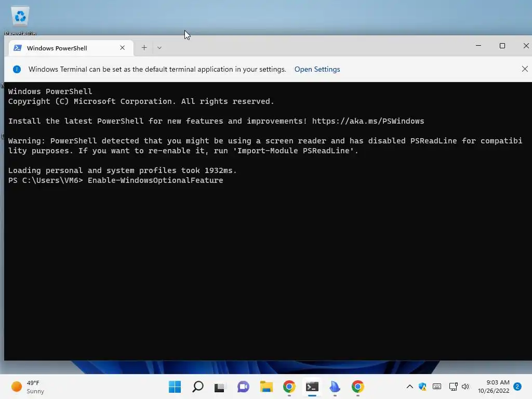532x399 pixels.
Task: Click the blue info icon in banner
Action: coord(17,69)
